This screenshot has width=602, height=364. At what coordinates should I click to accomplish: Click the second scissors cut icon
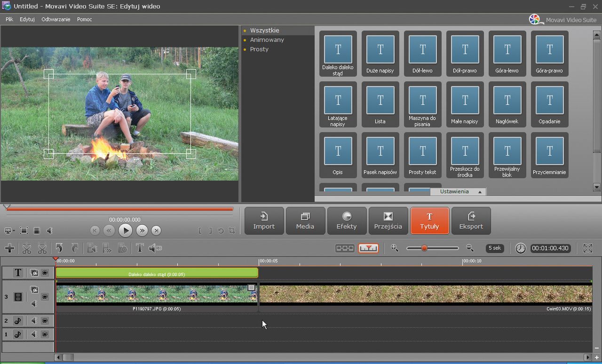point(42,248)
